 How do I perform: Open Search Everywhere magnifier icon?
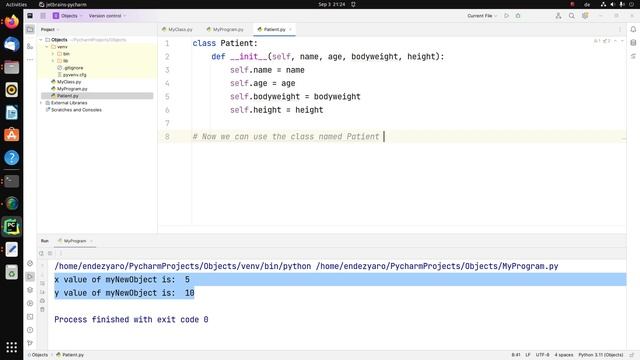click(x=572, y=16)
